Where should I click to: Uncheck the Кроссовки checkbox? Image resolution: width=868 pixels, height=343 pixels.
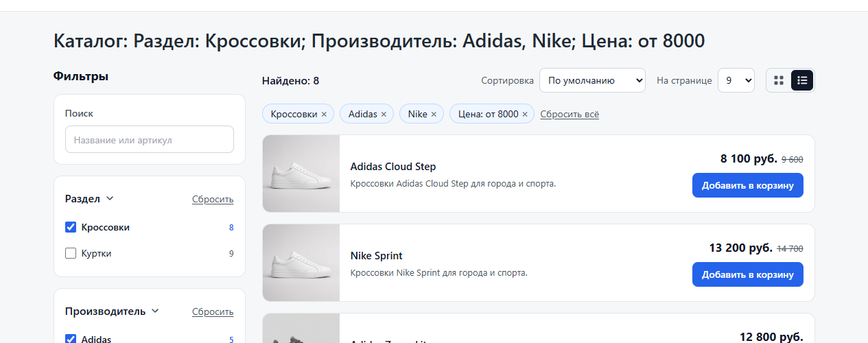(x=71, y=227)
